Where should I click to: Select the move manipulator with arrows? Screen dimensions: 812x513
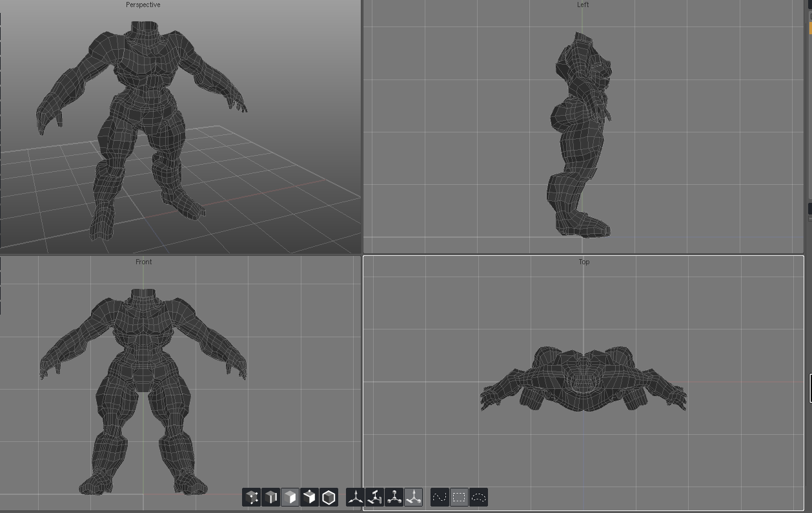(355, 497)
